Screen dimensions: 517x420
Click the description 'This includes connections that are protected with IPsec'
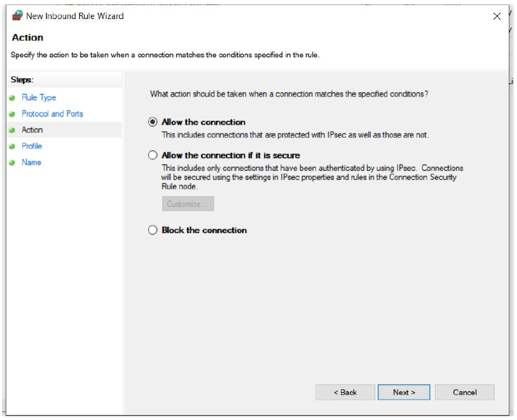(295, 135)
